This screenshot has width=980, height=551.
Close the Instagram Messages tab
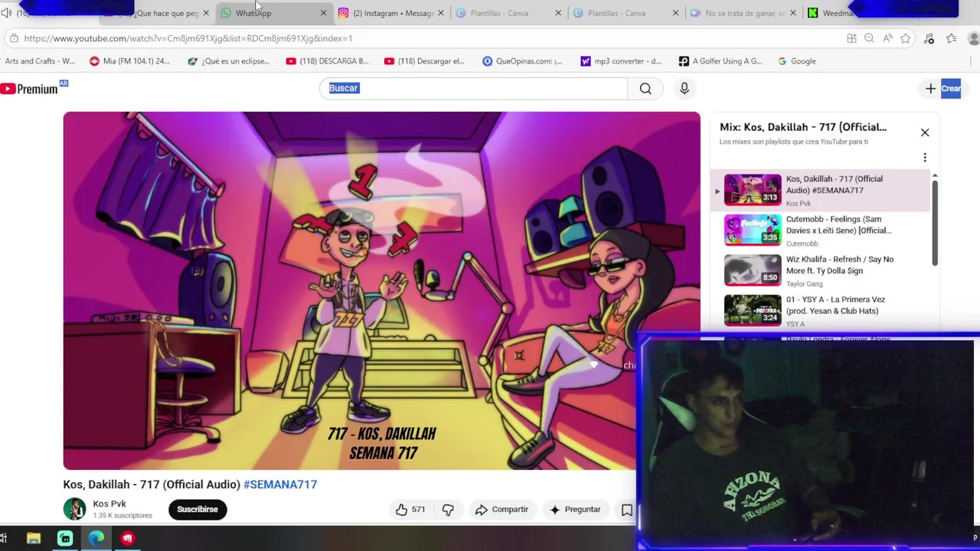tap(440, 13)
